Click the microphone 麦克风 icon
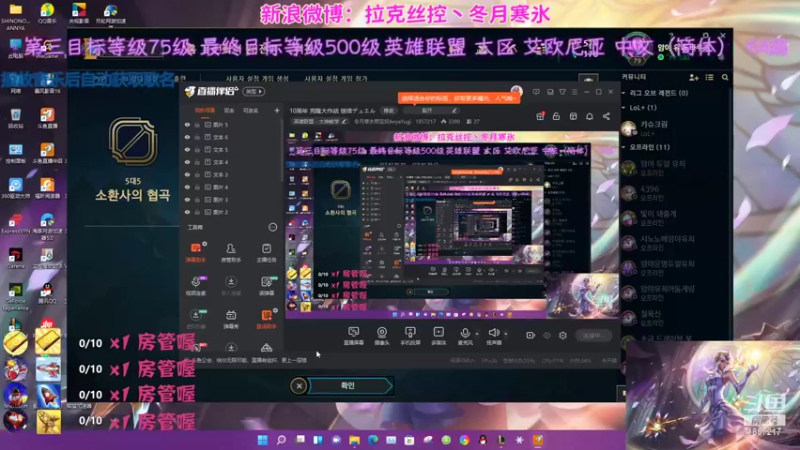This screenshot has width=800, height=450. pos(465,333)
